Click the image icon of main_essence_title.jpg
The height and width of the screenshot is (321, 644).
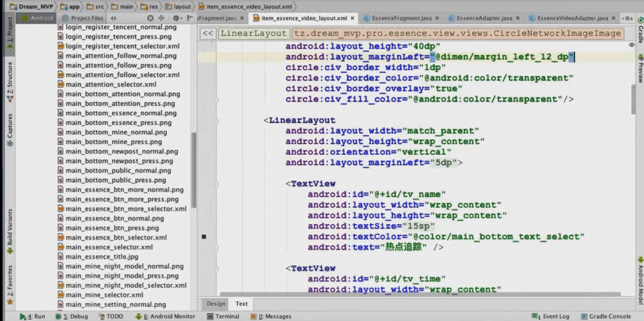[x=61, y=257]
